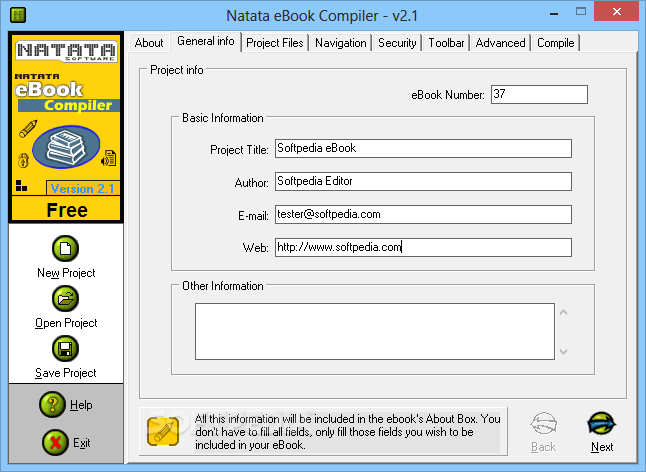This screenshot has width=646, height=472.
Task: Click the Open Project label
Action: tap(66, 323)
